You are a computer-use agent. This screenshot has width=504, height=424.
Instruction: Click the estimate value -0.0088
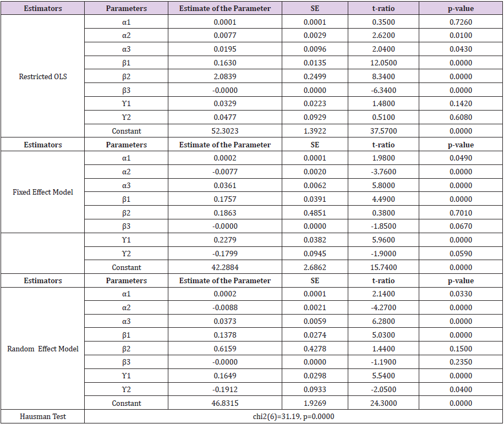coord(225,308)
